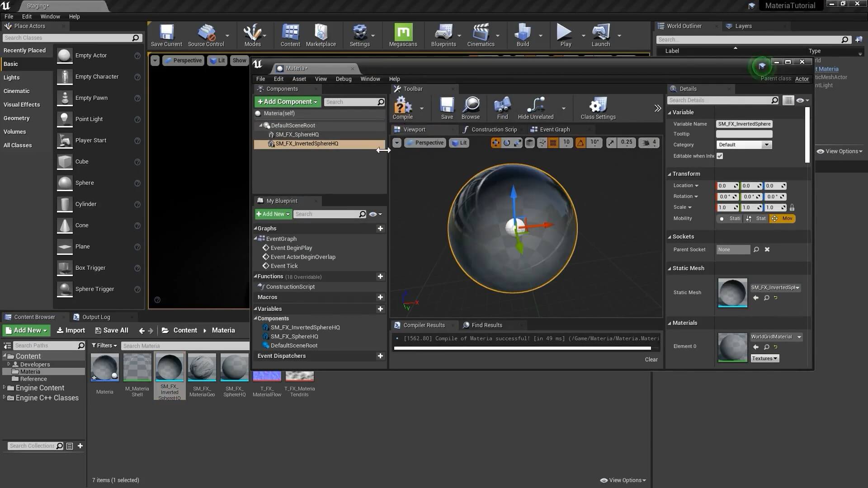Open the Cinematics toolbar icon
868x488 pixels.
click(481, 35)
